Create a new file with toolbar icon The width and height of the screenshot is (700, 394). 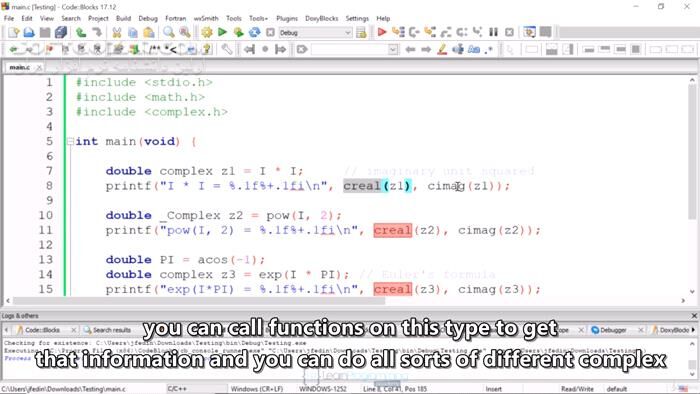13,32
